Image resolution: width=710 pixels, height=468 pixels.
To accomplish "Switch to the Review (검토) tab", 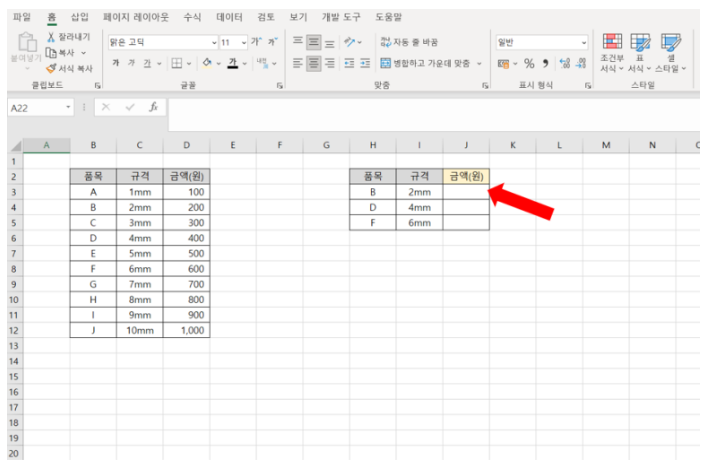I will click(266, 17).
